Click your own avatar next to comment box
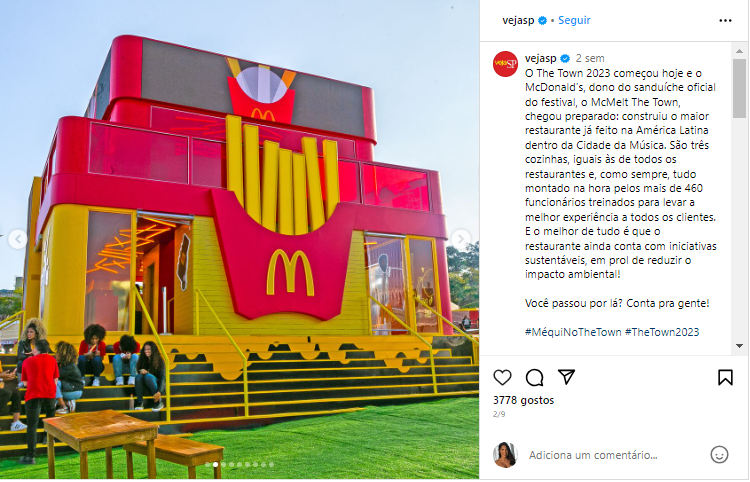 pyautogui.click(x=506, y=454)
